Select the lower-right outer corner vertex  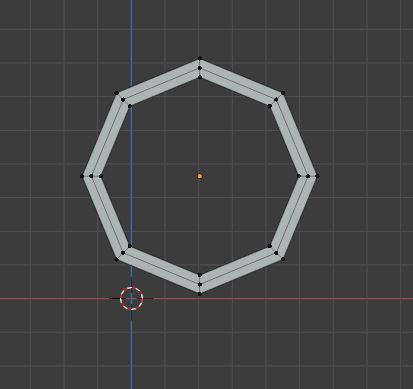coord(283,259)
